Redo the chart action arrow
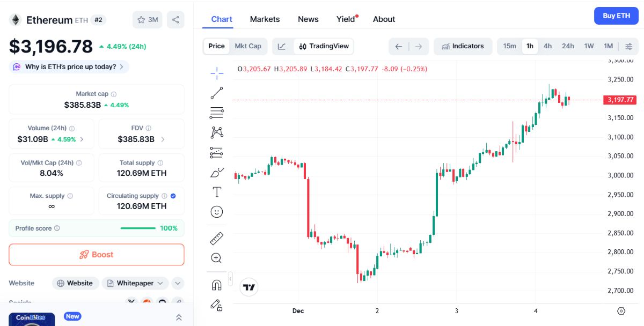 419,46
